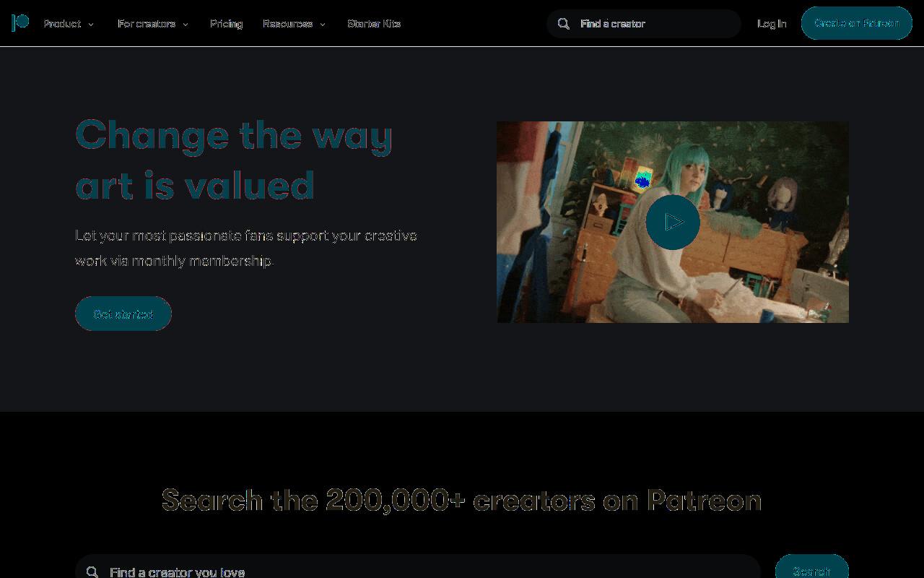The height and width of the screenshot is (578, 924).
Task: Click the magnifier icon in bottom search bar
Action: click(x=92, y=572)
